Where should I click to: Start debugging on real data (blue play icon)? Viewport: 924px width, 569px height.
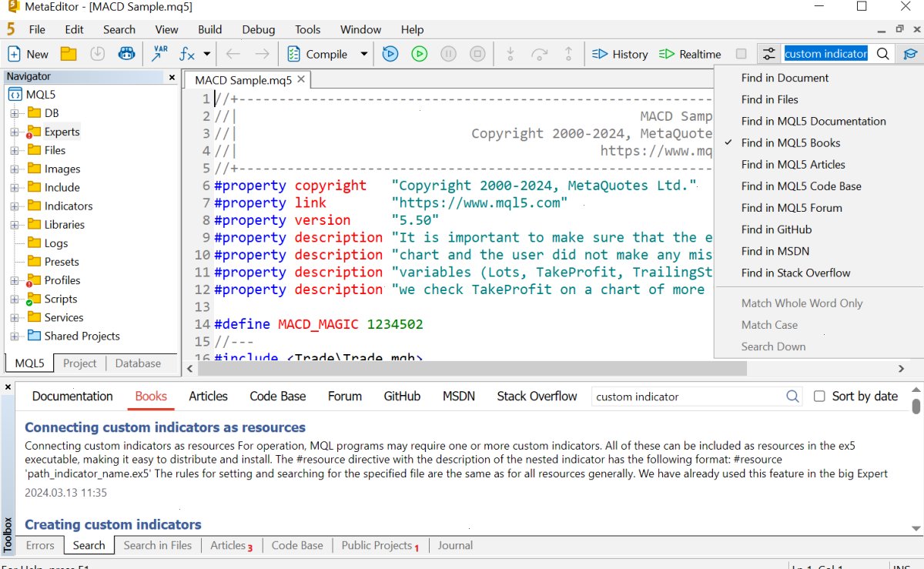390,54
